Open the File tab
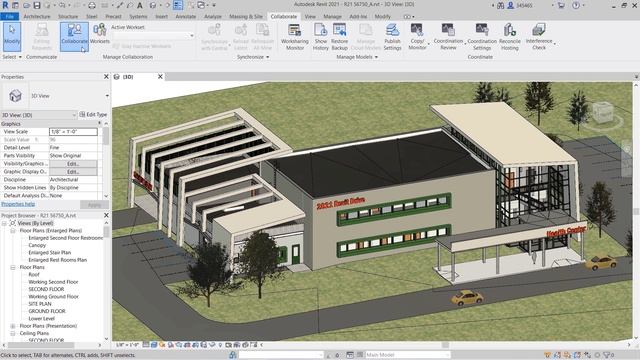This screenshot has width=640, height=360. pos(9,17)
